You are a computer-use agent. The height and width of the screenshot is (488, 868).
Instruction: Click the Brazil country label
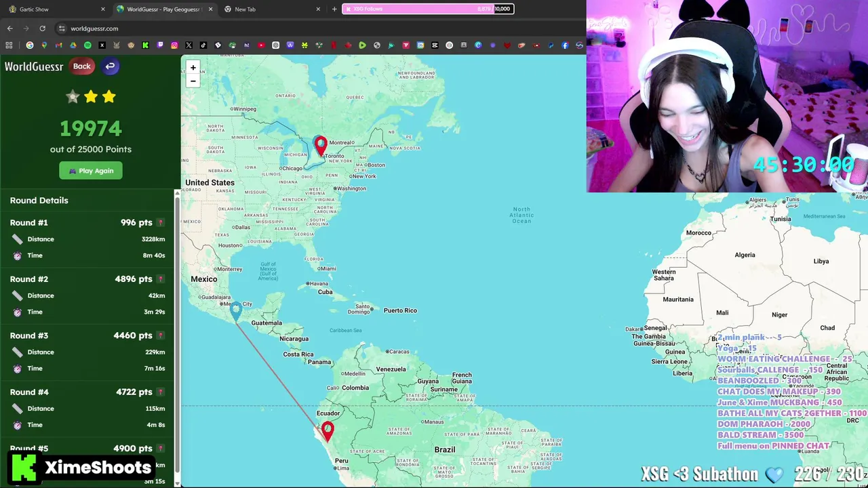[445, 449]
